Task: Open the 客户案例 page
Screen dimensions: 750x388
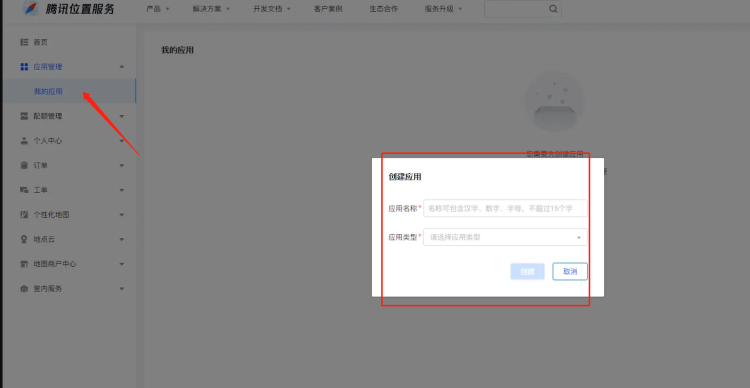Action: [x=328, y=9]
